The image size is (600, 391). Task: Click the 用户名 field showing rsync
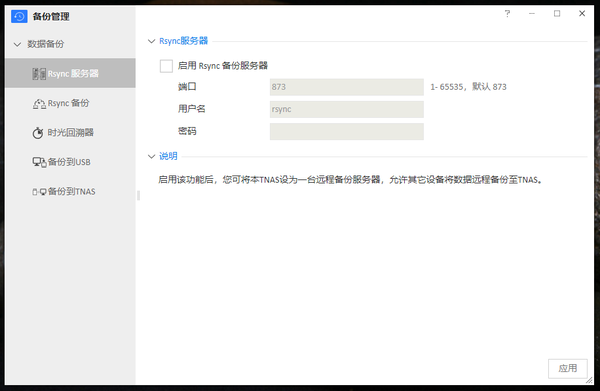coord(347,109)
